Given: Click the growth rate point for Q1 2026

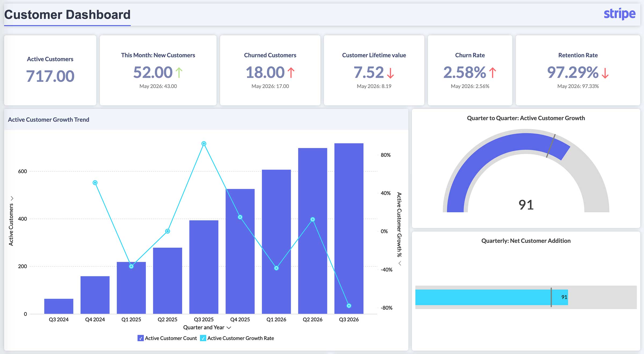Looking at the screenshot, I should (276, 268).
